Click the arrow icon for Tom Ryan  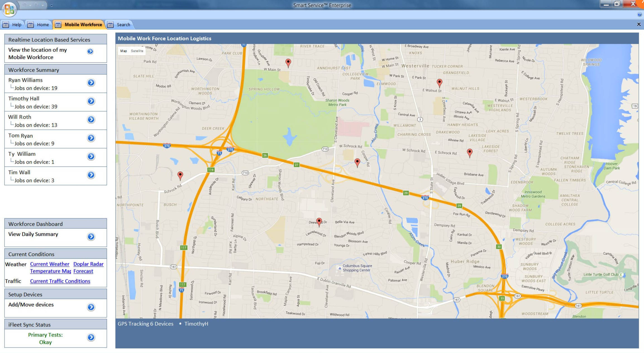tap(91, 138)
